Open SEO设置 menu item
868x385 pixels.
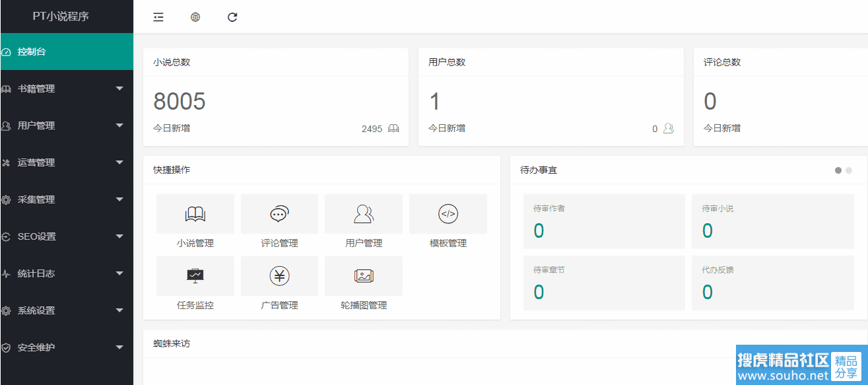[x=66, y=236]
